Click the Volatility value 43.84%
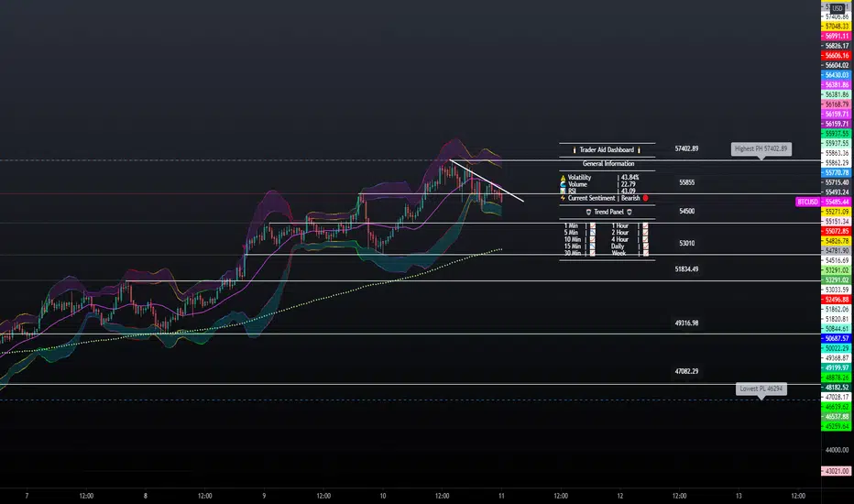 point(630,178)
